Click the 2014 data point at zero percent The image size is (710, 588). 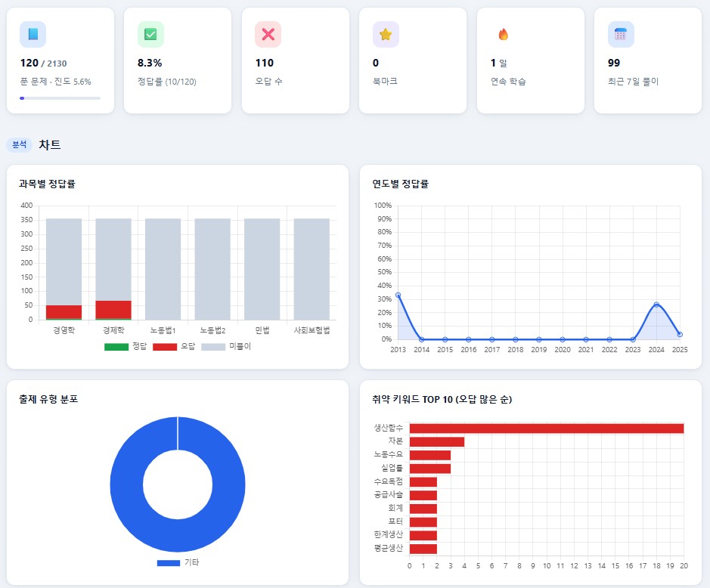(x=422, y=339)
